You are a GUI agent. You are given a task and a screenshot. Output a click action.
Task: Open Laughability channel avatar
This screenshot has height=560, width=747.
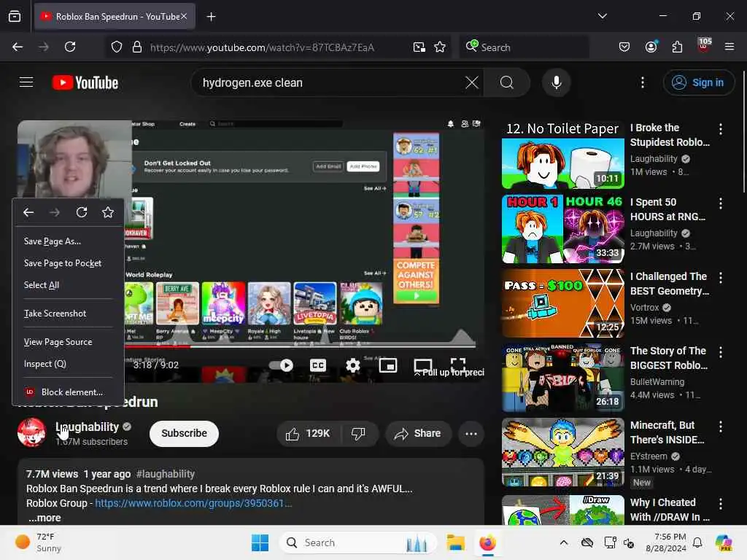click(x=31, y=432)
